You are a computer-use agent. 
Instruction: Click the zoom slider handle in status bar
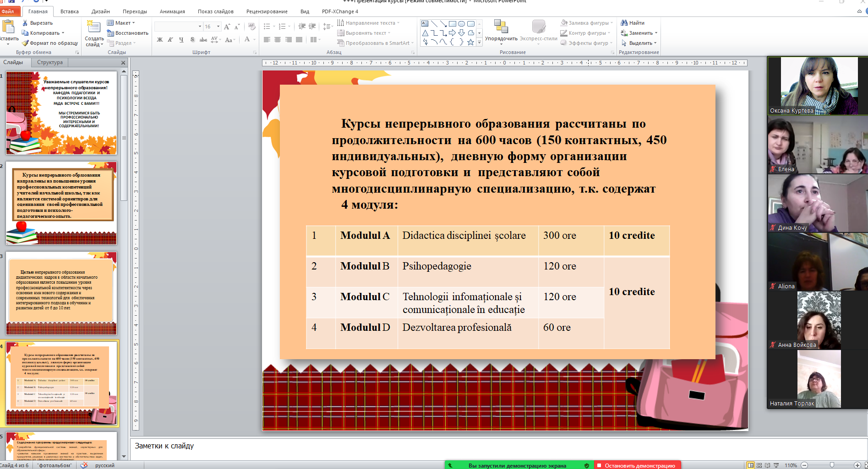832,465
